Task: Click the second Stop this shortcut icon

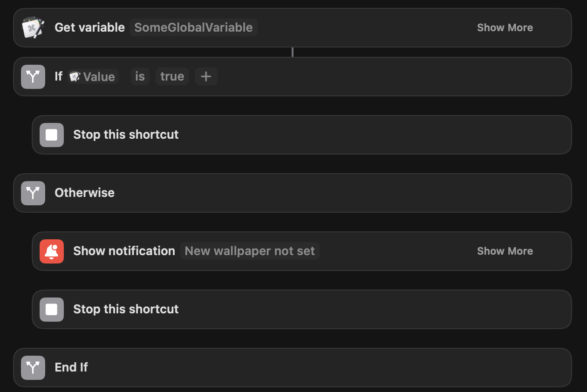Action: (x=52, y=309)
